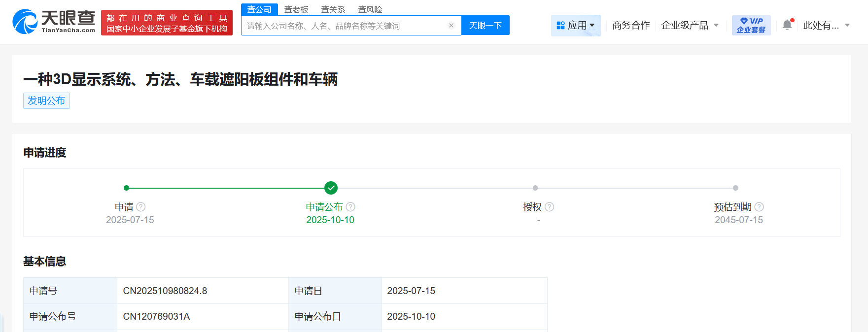Switch to the 查关系 search tab
The width and height of the screenshot is (868, 332).
click(x=333, y=9)
